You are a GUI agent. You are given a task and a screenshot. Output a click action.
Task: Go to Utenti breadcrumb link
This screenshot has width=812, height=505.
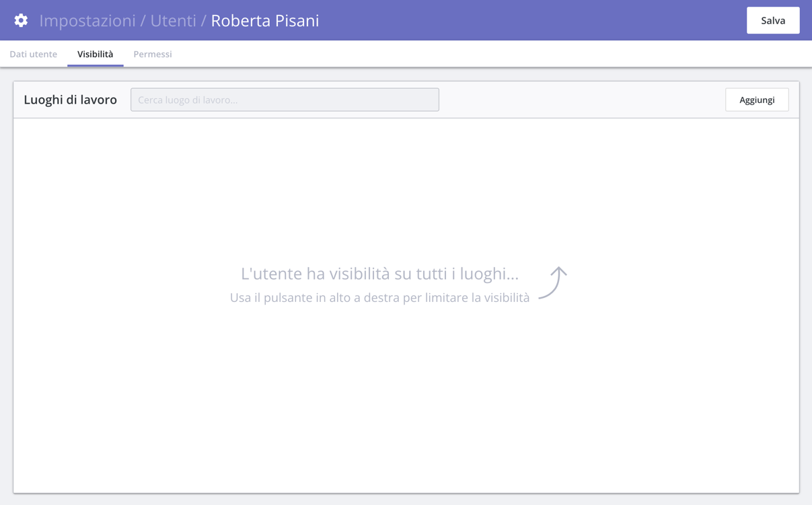pyautogui.click(x=173, y=20)
